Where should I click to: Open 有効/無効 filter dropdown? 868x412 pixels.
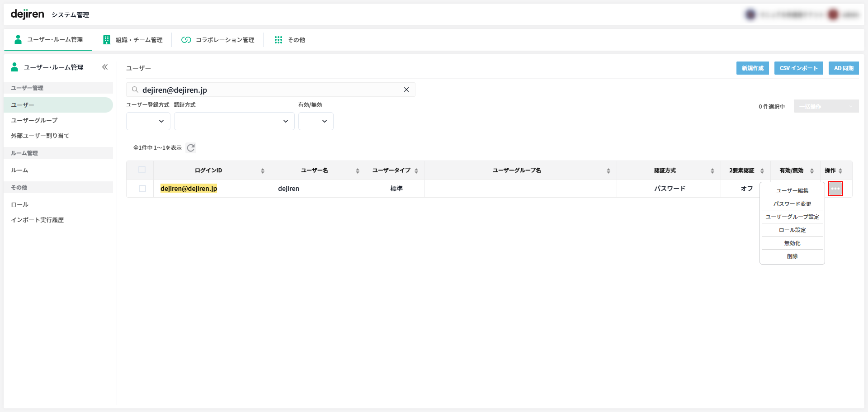tap(316, 121)
